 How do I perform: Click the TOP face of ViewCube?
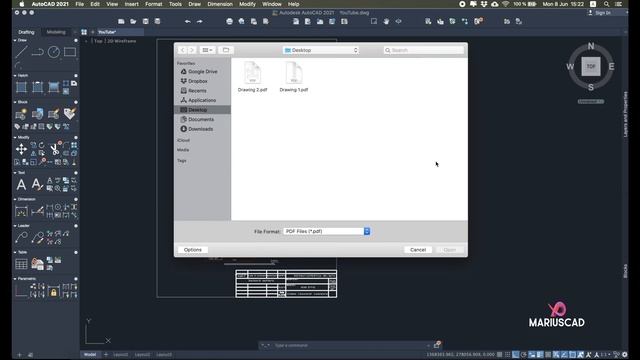tap(591, 66)
